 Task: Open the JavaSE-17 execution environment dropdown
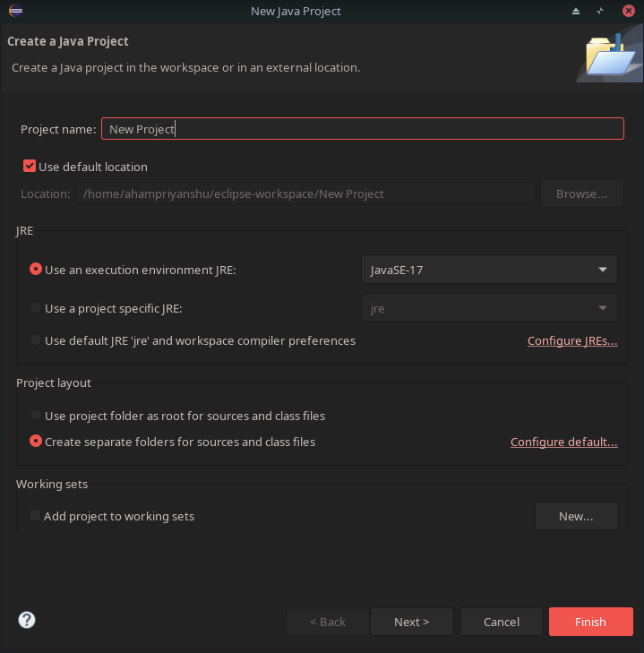[x=489, y=270]
